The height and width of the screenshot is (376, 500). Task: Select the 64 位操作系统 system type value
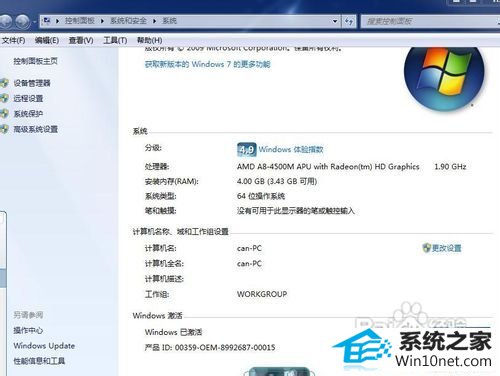(261, 196)
